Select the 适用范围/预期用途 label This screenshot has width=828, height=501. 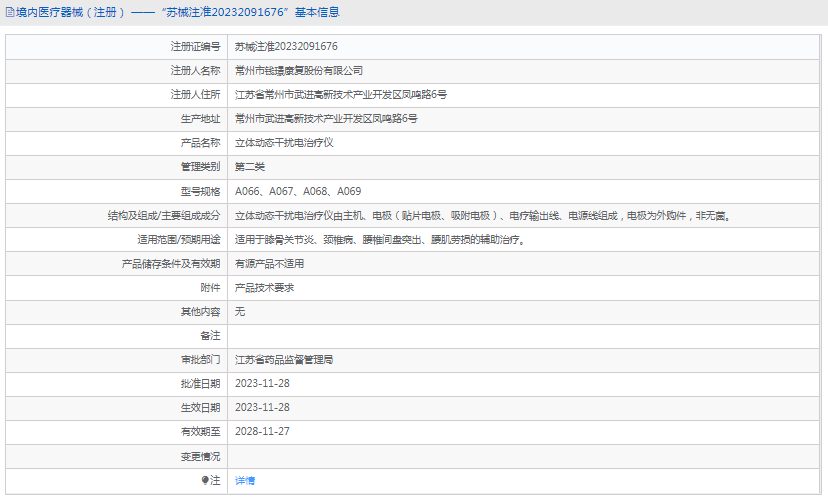click(x=178, y=240)
